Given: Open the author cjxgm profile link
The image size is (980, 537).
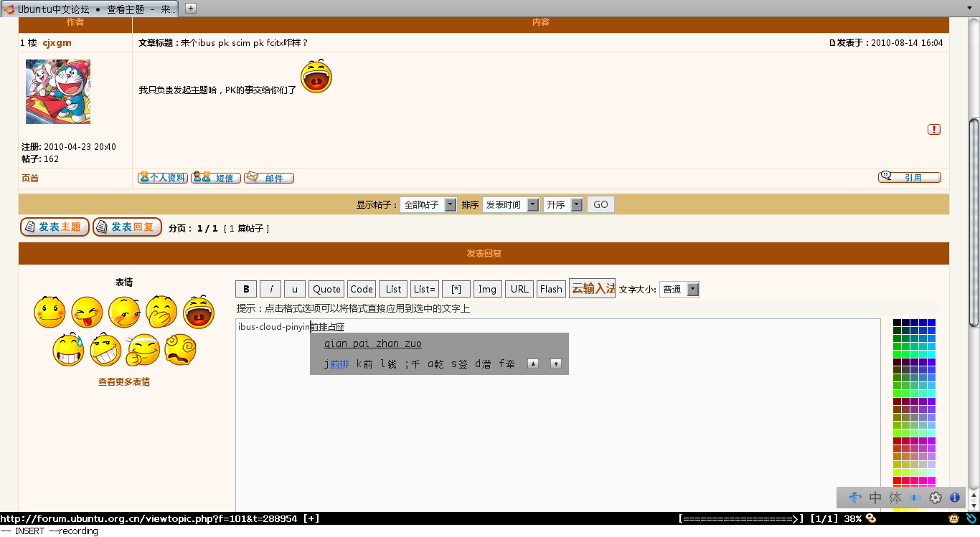Looking at the screenshot, I should (x=57, y=43).
